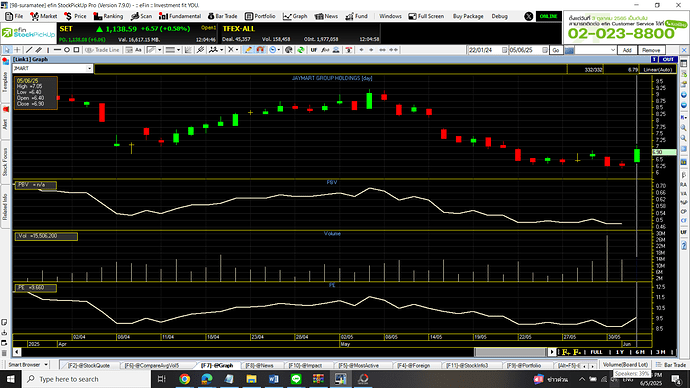Activate the magnet snap icon
690x388 pixels.
click(260, 50)
